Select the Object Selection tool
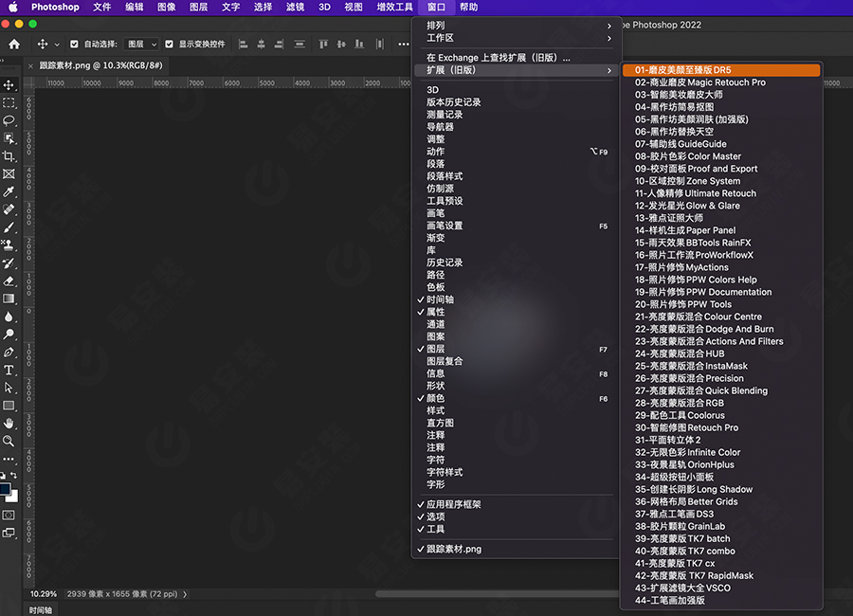Image resolution: width=853 pixels, height=616 pixels. pos(9,138)
